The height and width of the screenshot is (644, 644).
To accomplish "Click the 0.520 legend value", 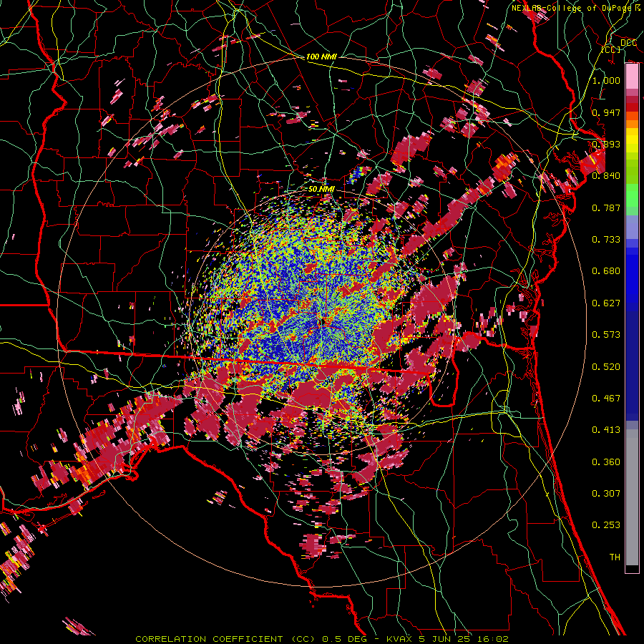I will (x=606, y=367).
